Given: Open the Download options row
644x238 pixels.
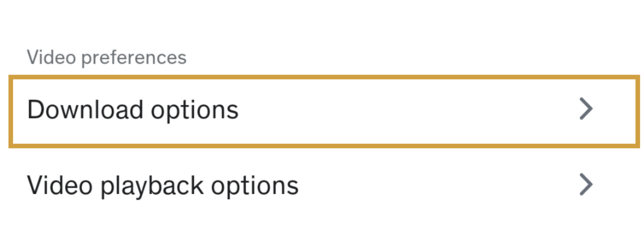Looking at the screenshot, I should (x=324, y=111).
